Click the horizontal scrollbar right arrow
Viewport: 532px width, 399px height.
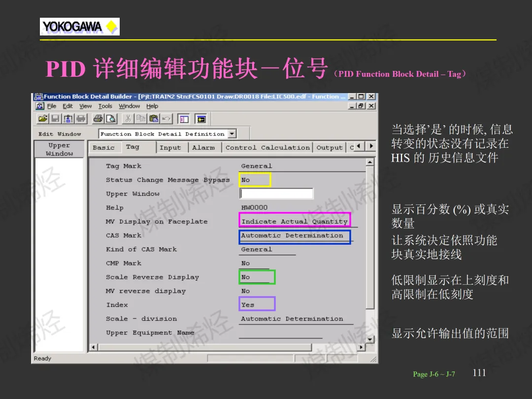tap(362, 347)
